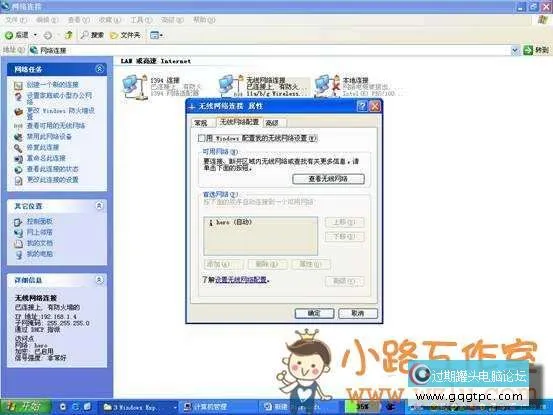Open the Back button history dropdown arrow
This screenshot has width=553, height=415.
click(35, 35)
